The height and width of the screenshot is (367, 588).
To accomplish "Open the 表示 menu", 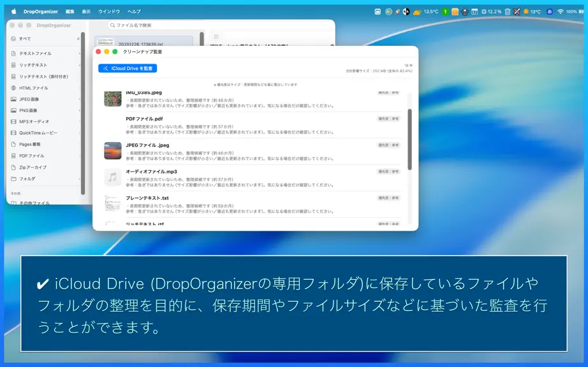I will (x=86, y=11).
